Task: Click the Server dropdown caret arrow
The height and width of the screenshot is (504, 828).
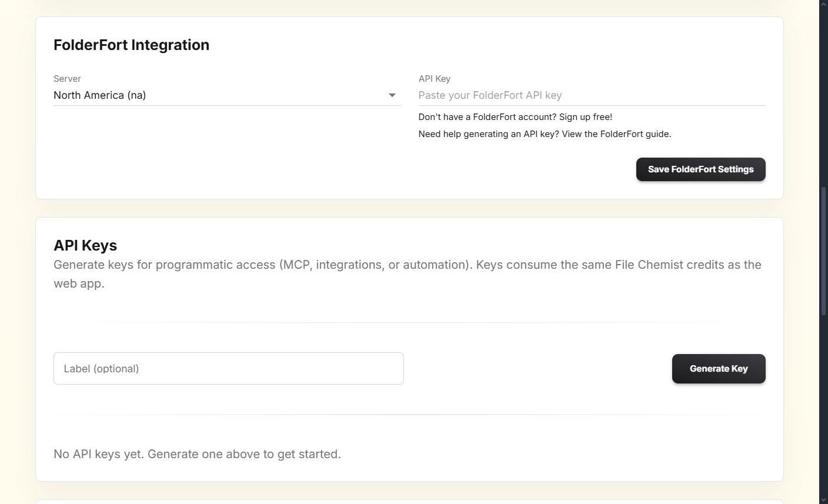Action: 392,95
